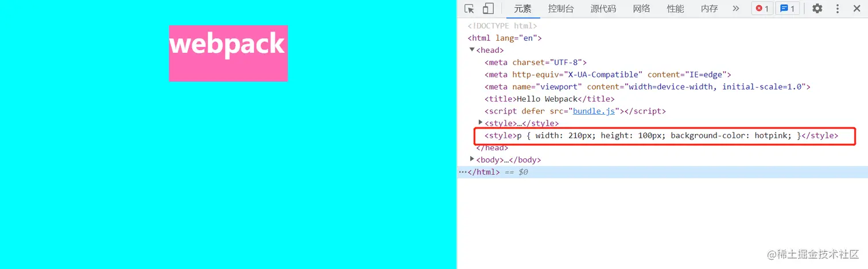
Task: Switch to the 性能 tab
Action: (x=675, y=9)
